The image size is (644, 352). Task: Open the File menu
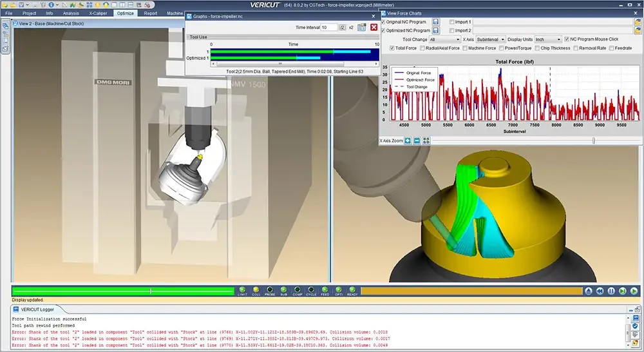(x=8, y=13)
